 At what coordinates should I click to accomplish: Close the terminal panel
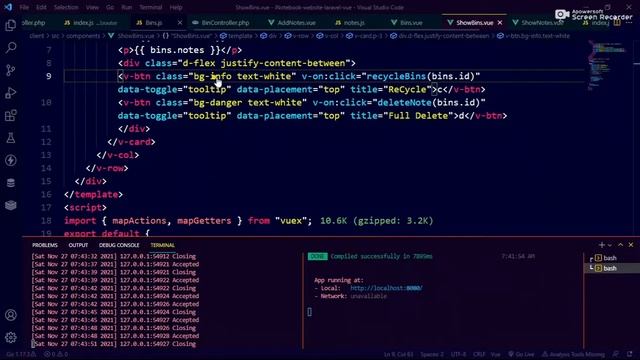(631, 245)
